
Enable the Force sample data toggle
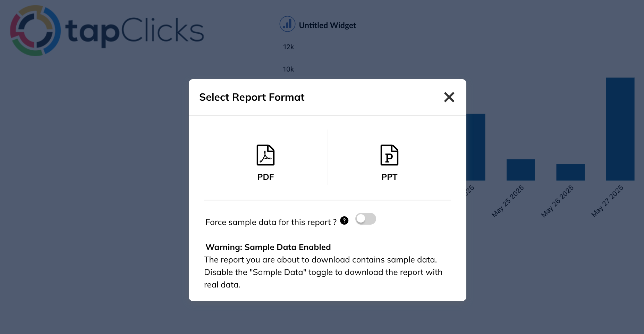coord(366,219)
